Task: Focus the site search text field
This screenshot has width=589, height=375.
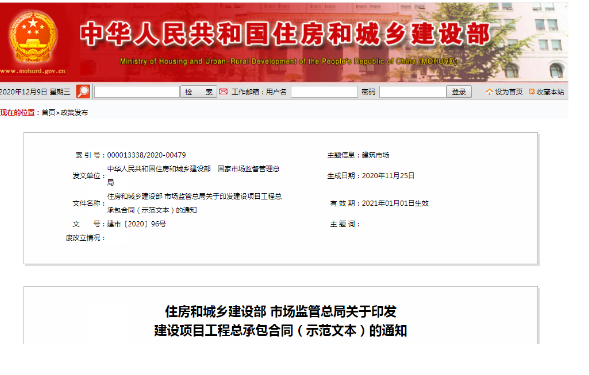Action: point(137,92)
